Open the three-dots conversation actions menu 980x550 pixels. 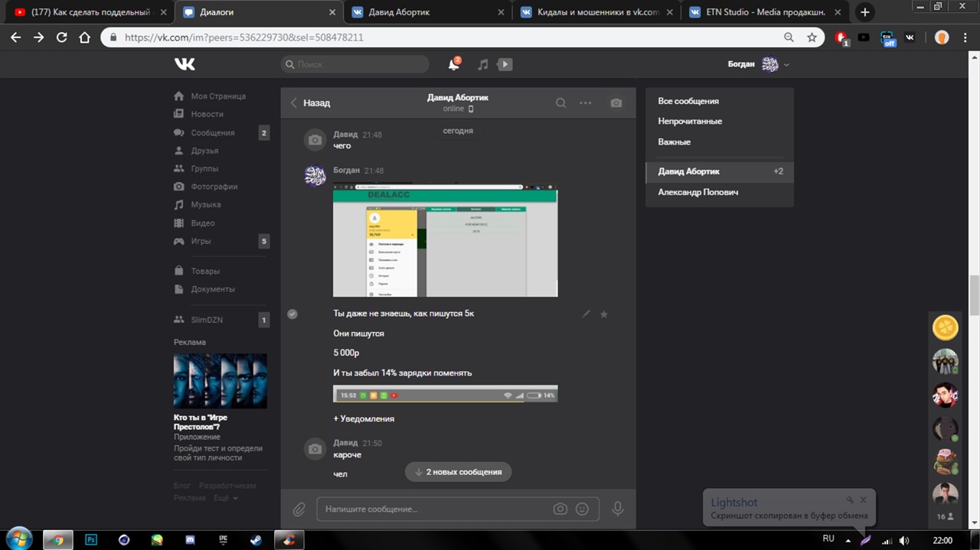(x=586, y=103)
